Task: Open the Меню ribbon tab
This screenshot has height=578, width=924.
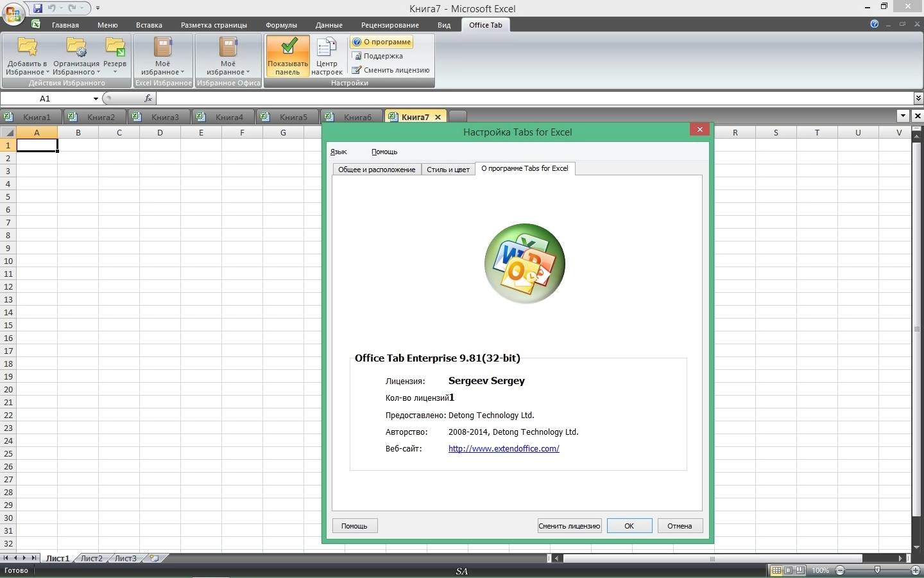Action: [108, 25]
